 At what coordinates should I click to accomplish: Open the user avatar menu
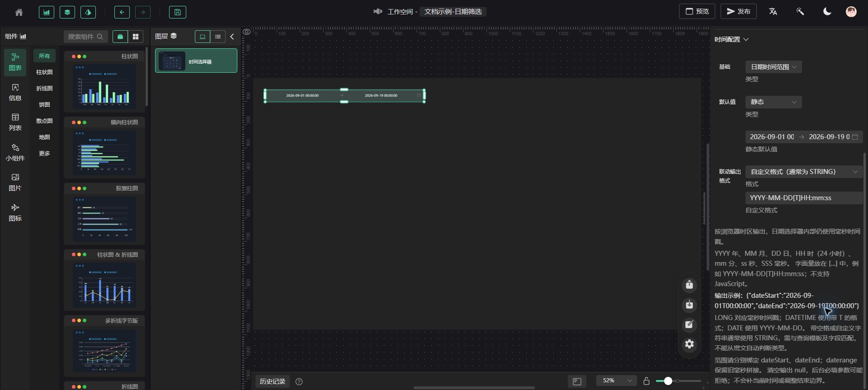click(851, 12)
